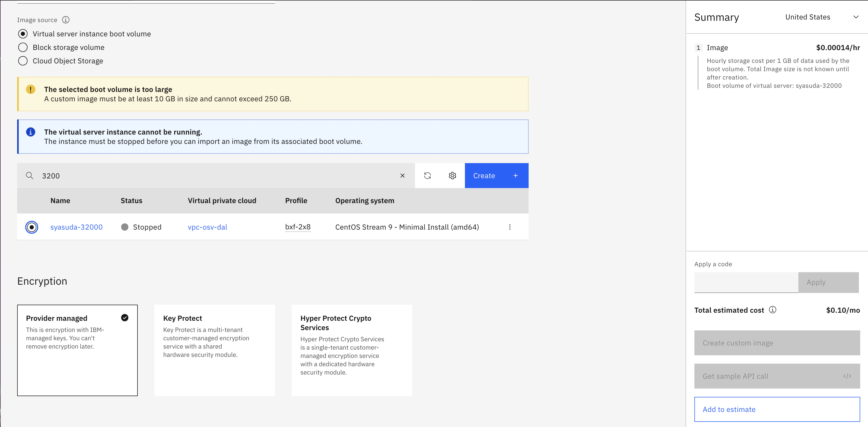The height and width of the screenshot is (427, 868).
Task: Click the Get sample API call button
Action: [777, 376]
